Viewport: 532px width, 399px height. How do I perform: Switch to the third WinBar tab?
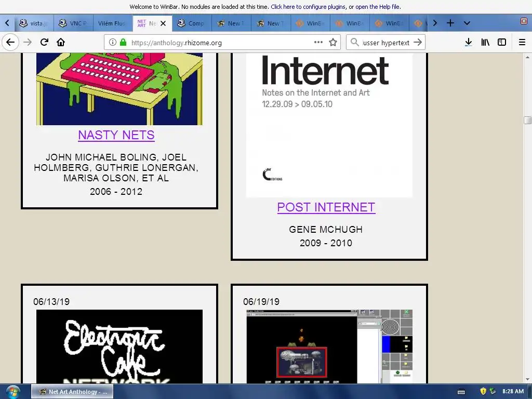(389, 23)
